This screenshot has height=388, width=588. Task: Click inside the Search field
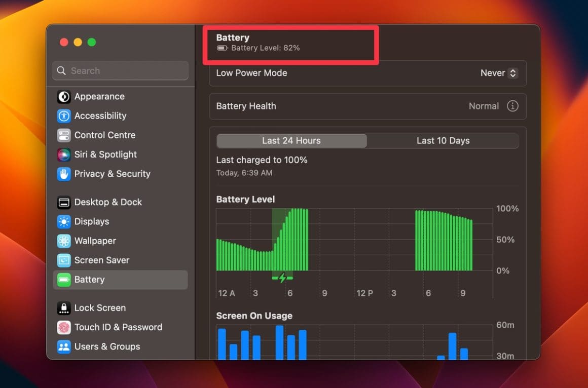click(x=120, y=70)
